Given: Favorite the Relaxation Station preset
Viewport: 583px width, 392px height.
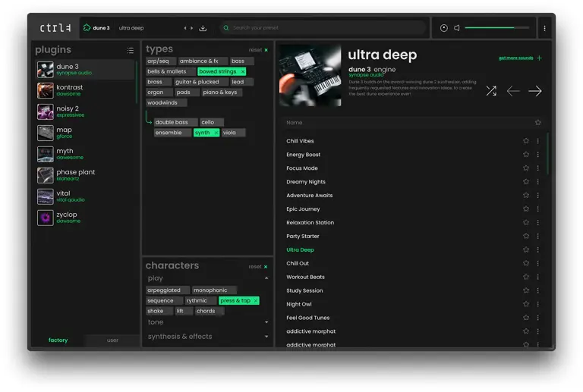Looking at the screenshot, I should coord(526,222).
